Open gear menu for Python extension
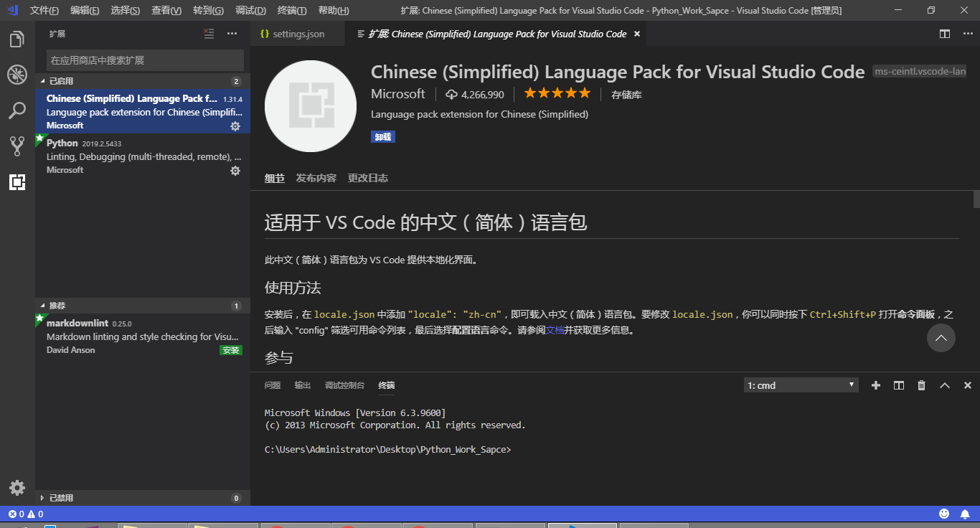Screen dimensions: 980x528 (x=235, y=171)
